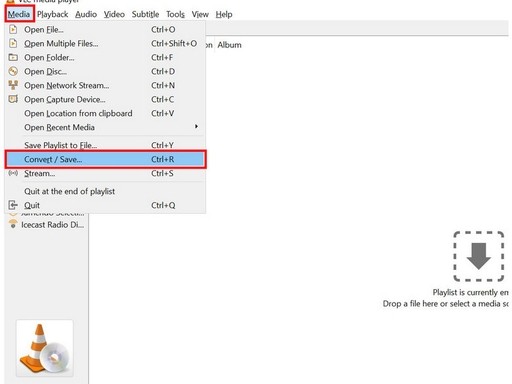Select Convert / Save... entry
The height and width of the screenshot is (384, 512).
coord(105,159)
